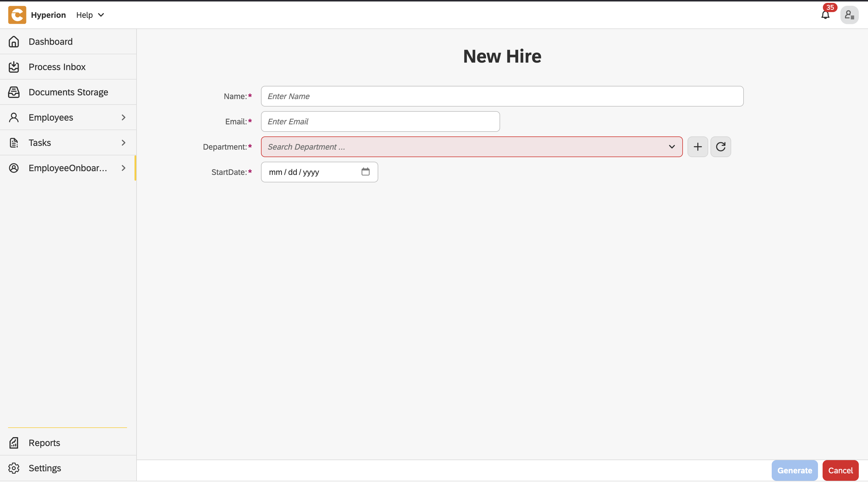Click the mm/dd/yyyy StartDate field
Image resolution: width=868 pixels, height=494 pixels.
(x=319, y=172)
